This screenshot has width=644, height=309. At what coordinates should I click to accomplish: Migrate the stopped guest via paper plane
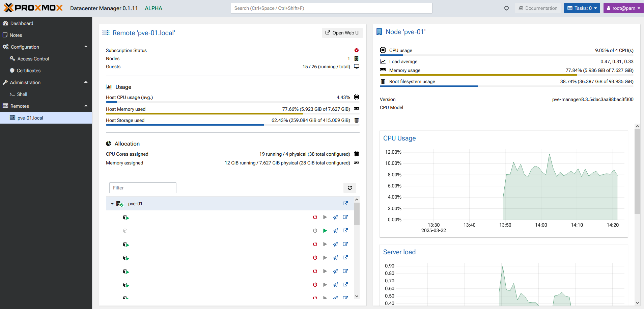335,231
